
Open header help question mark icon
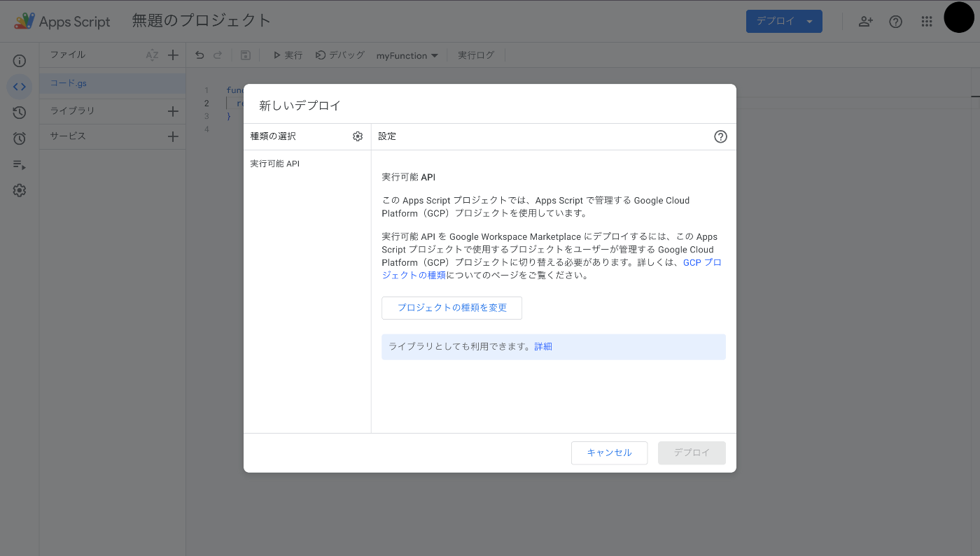tap(895, 22)
